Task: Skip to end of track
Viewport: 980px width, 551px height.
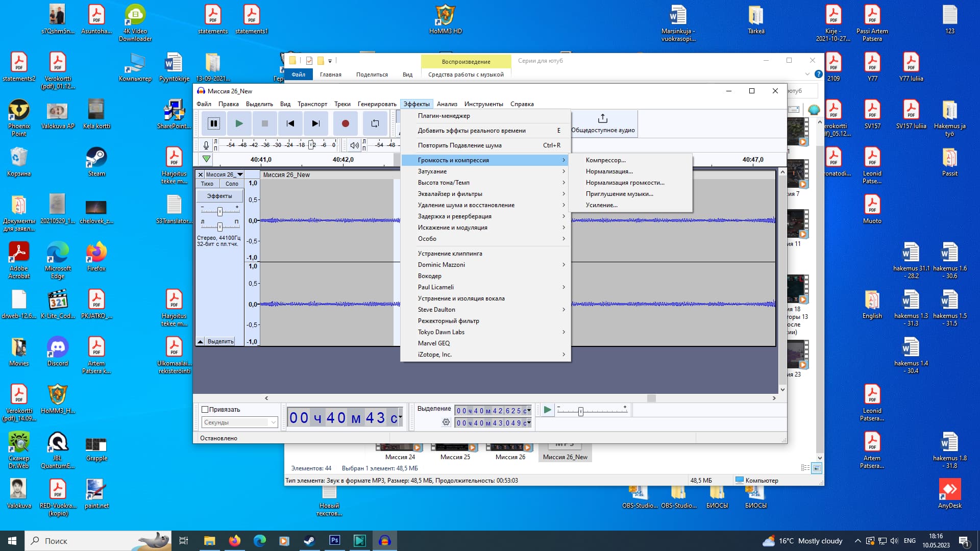Action: (x=315, y=123)
